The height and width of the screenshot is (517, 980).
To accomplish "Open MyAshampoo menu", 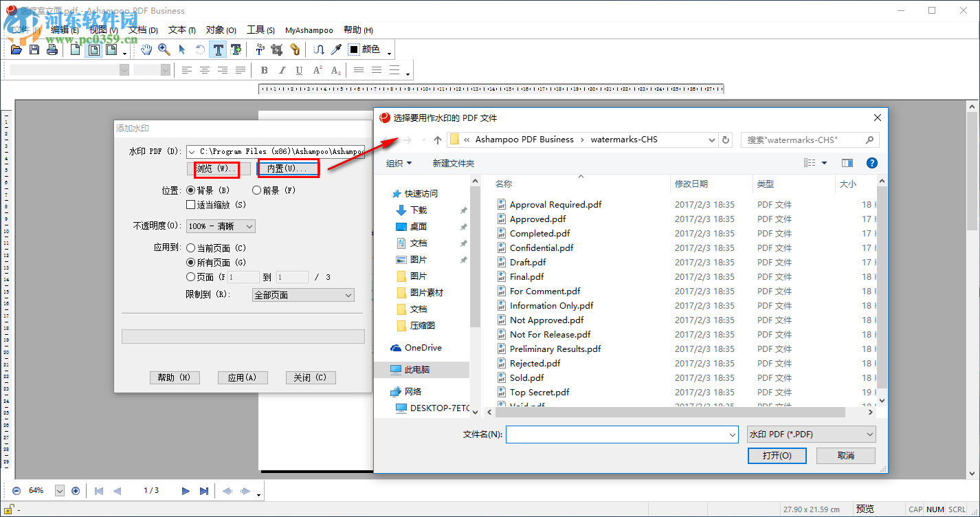I will pyautogui.click(x=309, y=30).
